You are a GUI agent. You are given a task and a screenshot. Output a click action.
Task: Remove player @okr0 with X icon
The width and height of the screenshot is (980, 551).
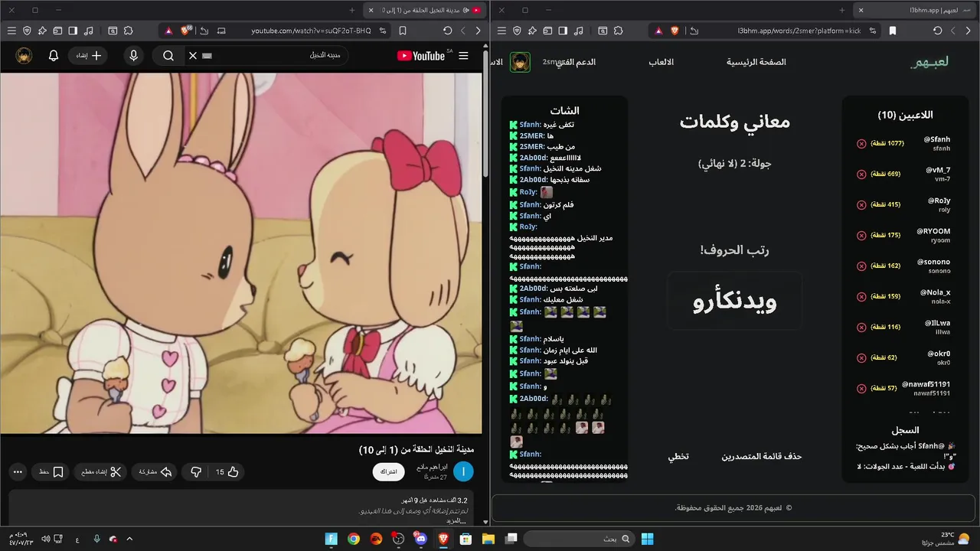coord(861,357)
